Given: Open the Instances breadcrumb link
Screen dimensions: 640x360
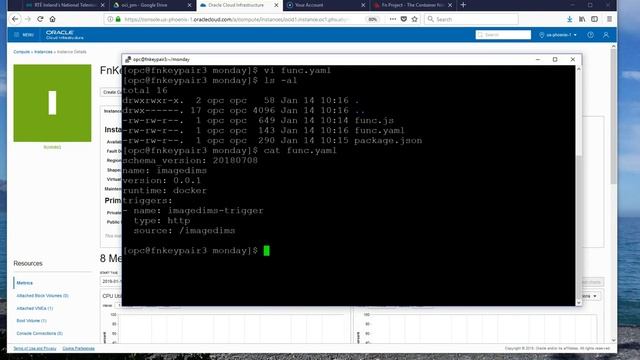Looking at the screenshot, I should point(43,52).
